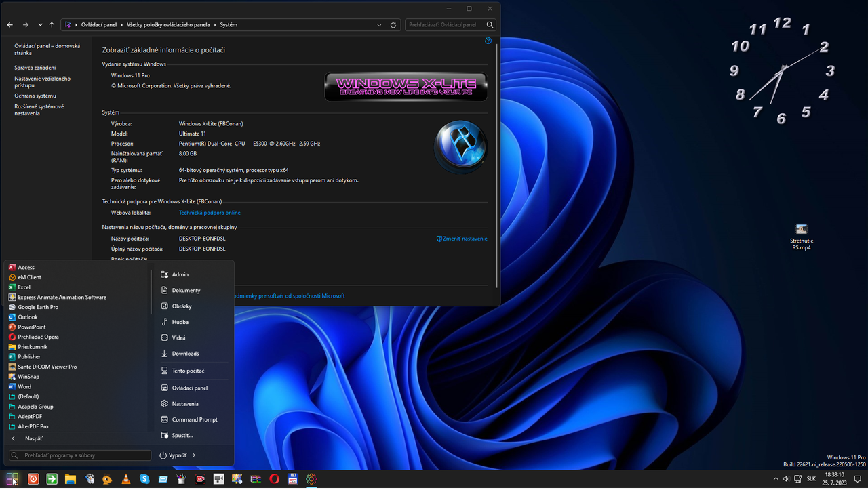Open File Explorer from the taskbar
The image size is (868, 492).
click(70, 479)
